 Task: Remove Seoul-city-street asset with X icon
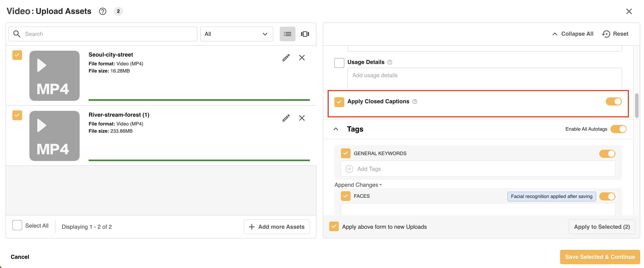(x=302, y=58)
